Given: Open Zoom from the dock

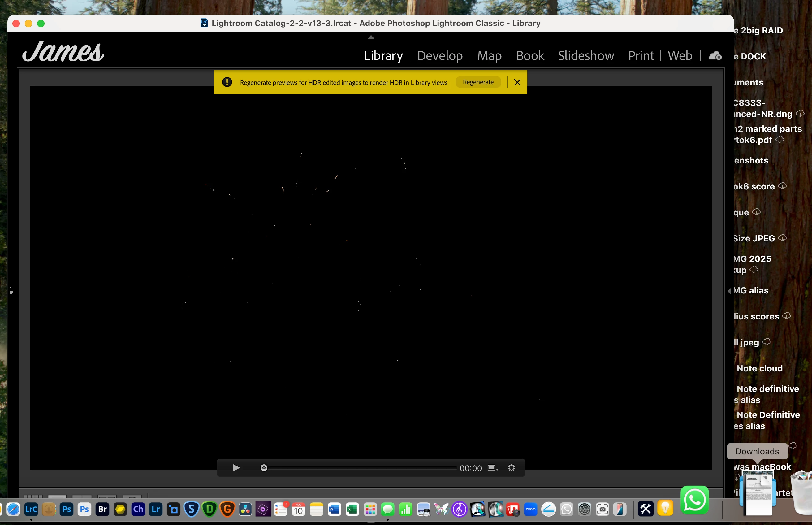Looking at the screenshot, I should point(530,509).
